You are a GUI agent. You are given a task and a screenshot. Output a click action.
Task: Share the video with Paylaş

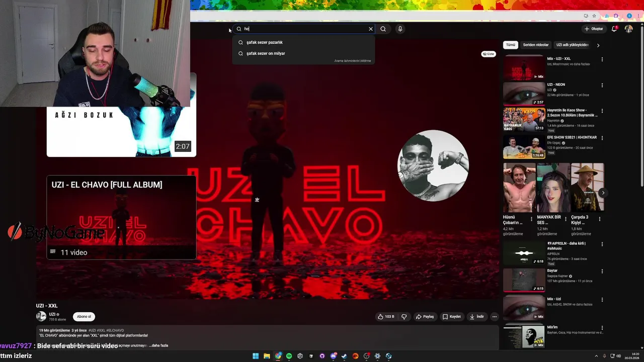click(425, 317)
